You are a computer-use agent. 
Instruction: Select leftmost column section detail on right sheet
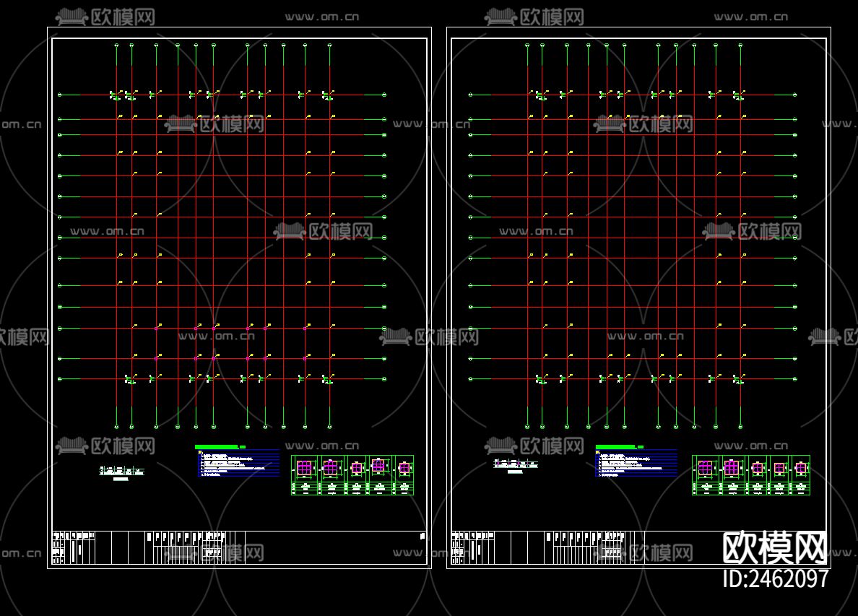pos(706,468)
